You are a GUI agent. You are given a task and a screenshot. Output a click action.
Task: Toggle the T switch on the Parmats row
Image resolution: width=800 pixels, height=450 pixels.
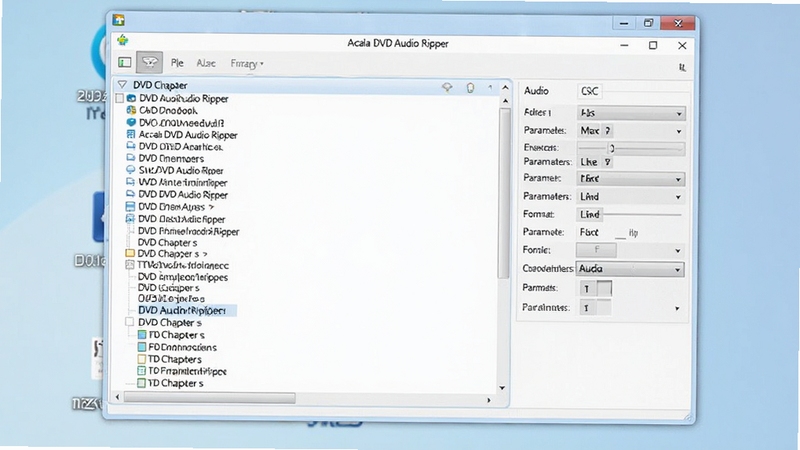[596, 288]
